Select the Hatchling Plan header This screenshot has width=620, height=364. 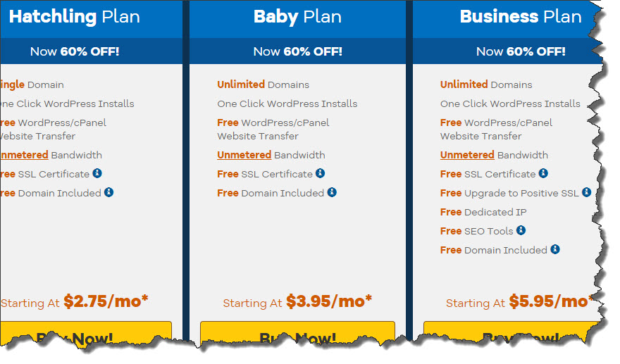point(92,17)
